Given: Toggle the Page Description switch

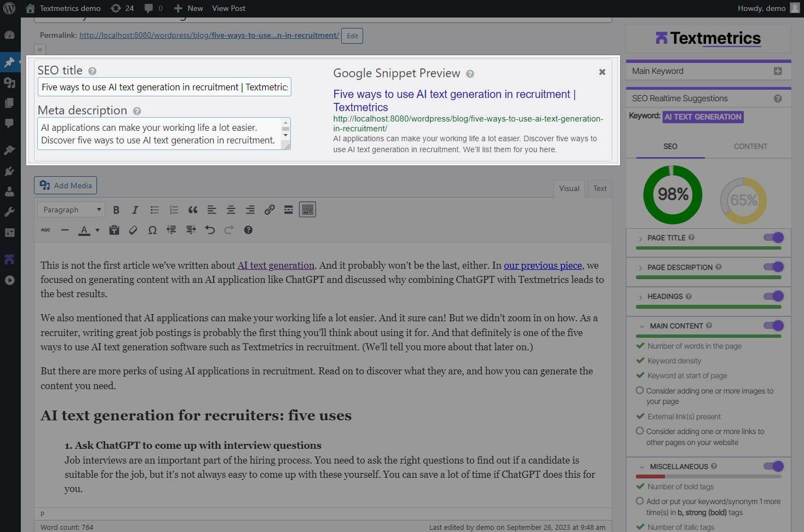Looking at the screenshot, I should [x=773, y=267].
